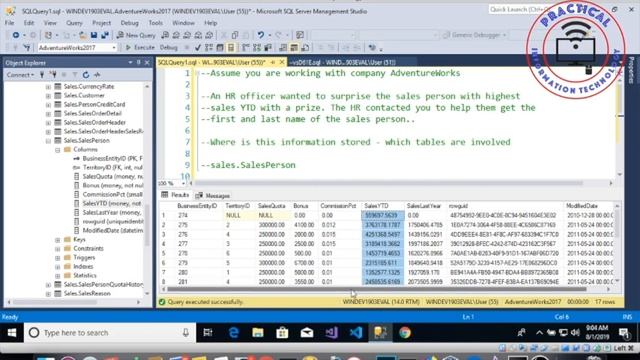Click the Analysis Services MDX Query icon
Screen dimensions: 640x360
coord(176,35)
